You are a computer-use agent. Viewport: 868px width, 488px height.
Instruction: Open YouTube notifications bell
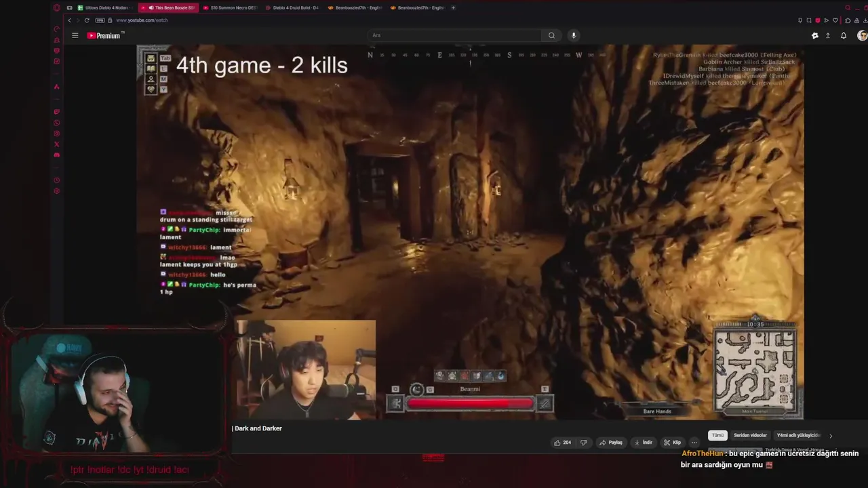(844, 35)
